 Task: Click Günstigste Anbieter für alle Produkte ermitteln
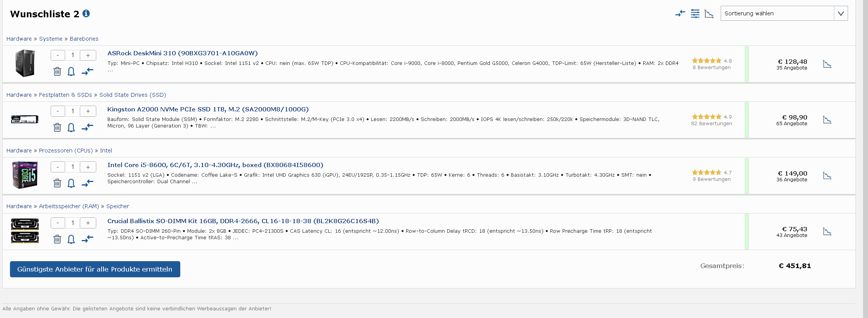(95, 269)
